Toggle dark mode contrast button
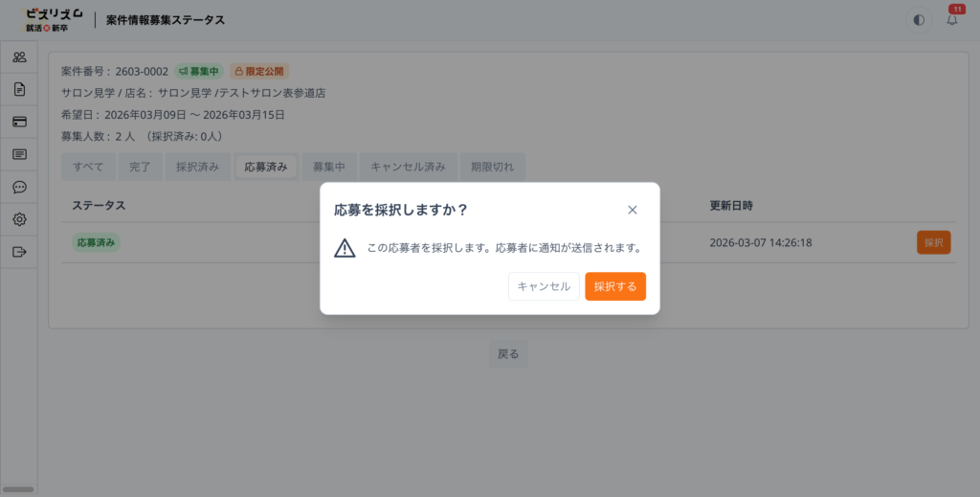Viewport: 980px width, 497px height. pos(919,20)
